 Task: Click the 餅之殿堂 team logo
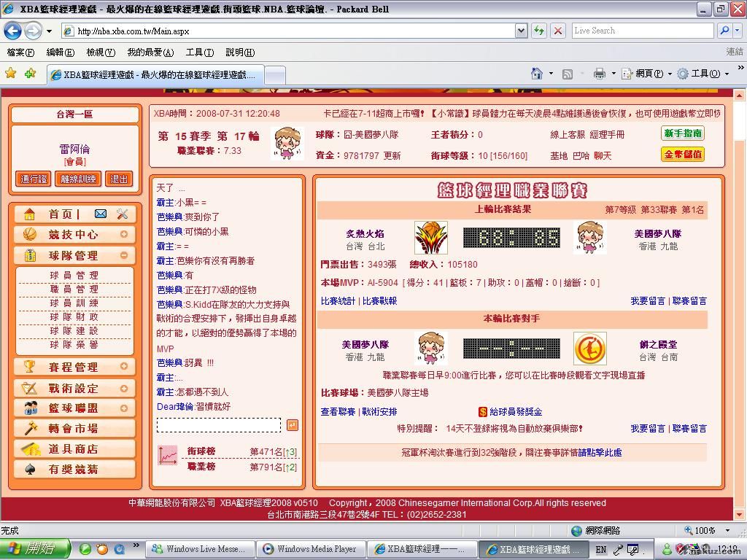[589, 349]
